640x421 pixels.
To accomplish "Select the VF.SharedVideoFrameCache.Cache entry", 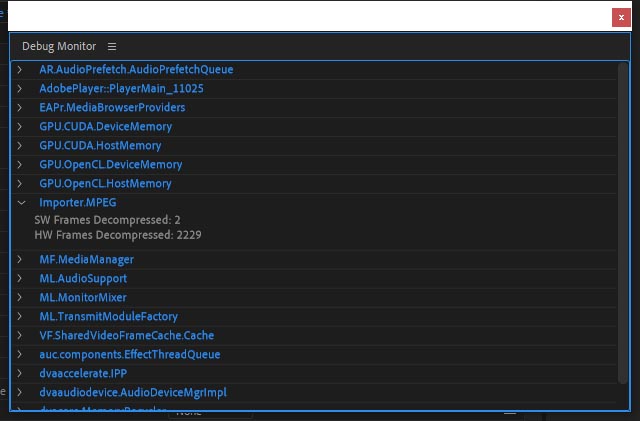I will point(127,335).
